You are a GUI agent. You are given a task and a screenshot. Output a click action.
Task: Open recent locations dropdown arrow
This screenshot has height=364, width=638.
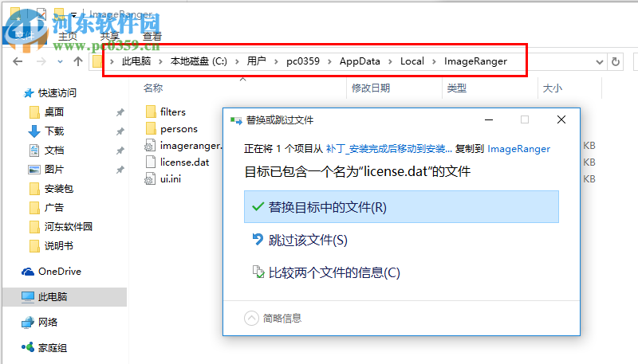coord(61,62)
